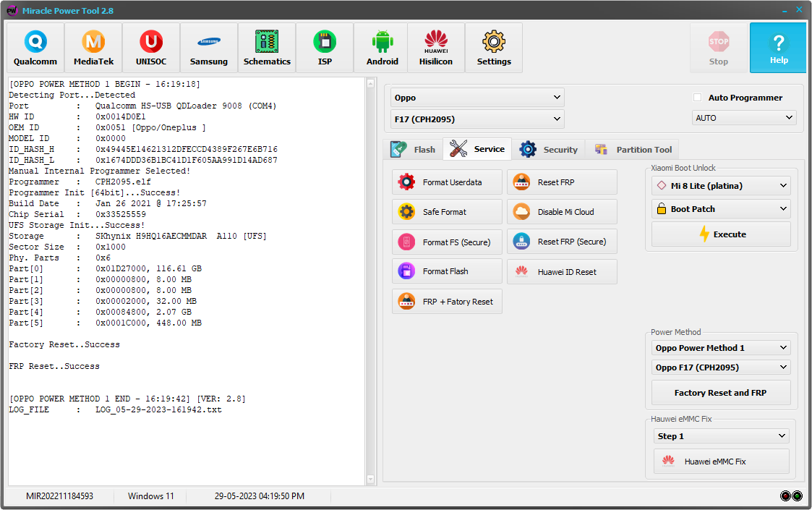812x510 pixels.
Task: Open the F17 (CPH2095) model dropdown
Action: (x=477, y=119)
